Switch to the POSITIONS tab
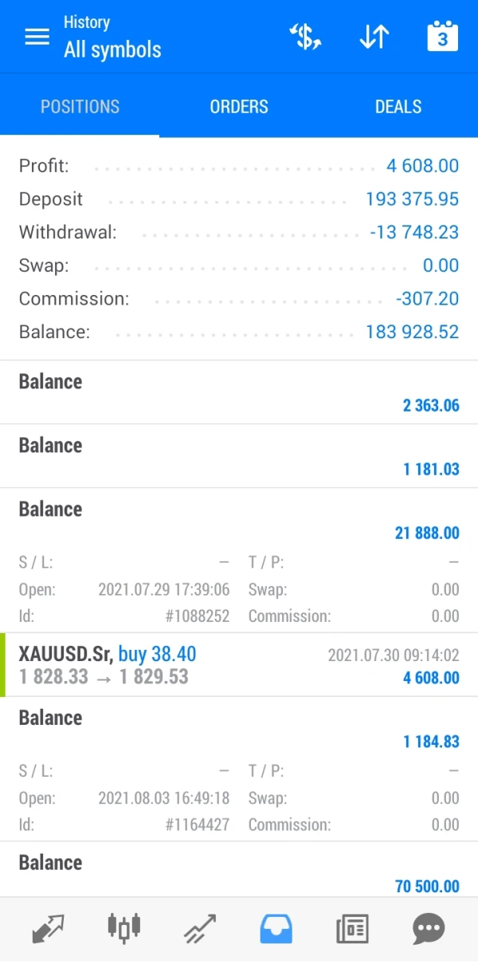 (80, 107)
